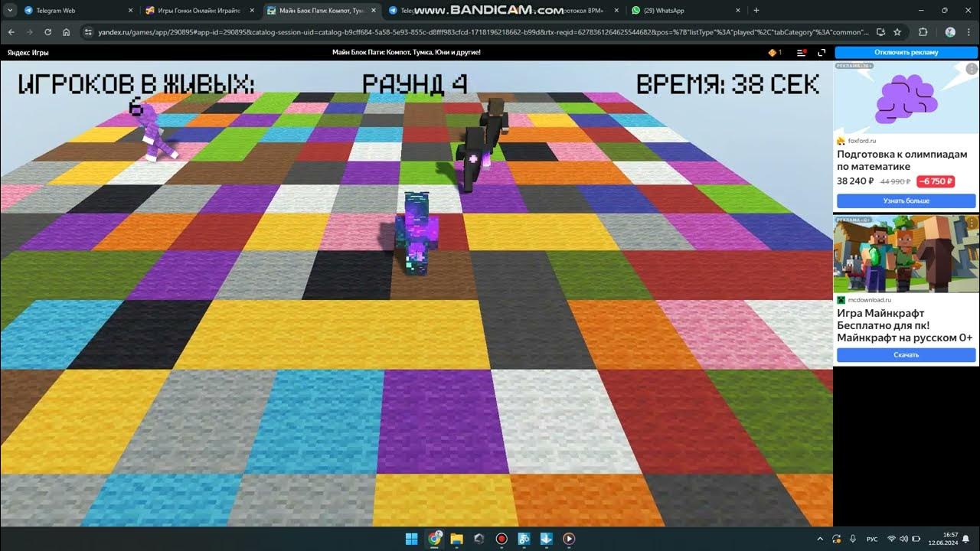This screenshot has width=980, height=551.
Task: Switch keyboard language РУС indicator
Action: pos(872,539)
